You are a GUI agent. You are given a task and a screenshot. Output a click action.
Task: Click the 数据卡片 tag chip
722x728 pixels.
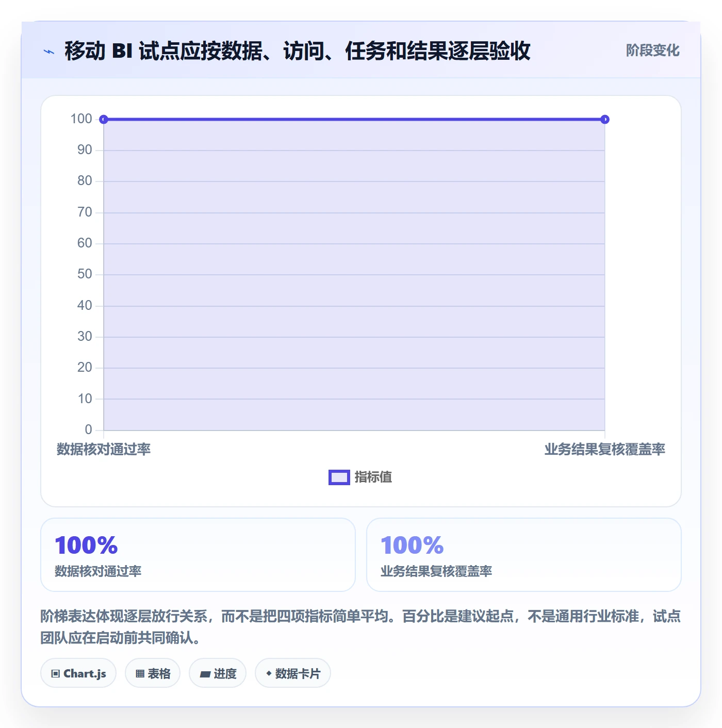(x=293, y=673)
